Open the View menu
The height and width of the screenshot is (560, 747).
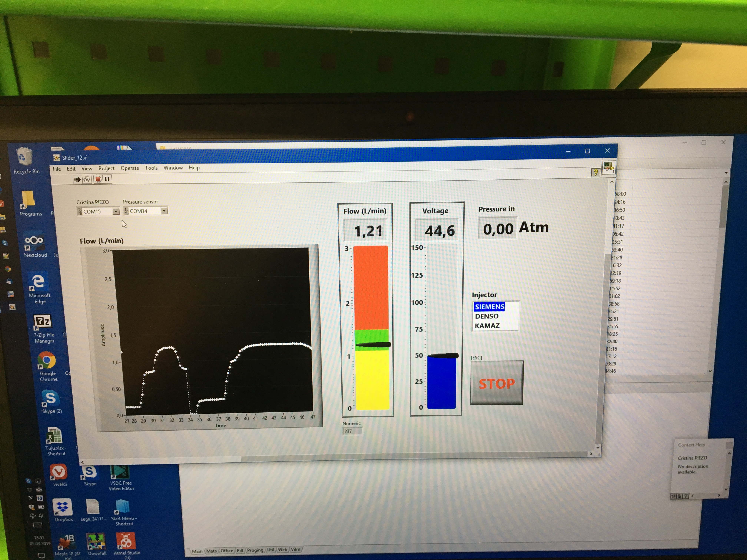(87, 169)
